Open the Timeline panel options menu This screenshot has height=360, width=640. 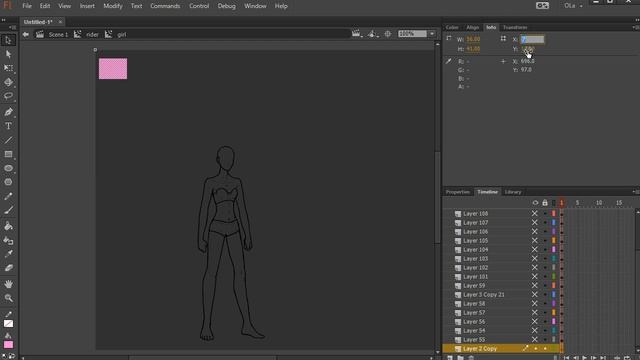tap(636, 192)
